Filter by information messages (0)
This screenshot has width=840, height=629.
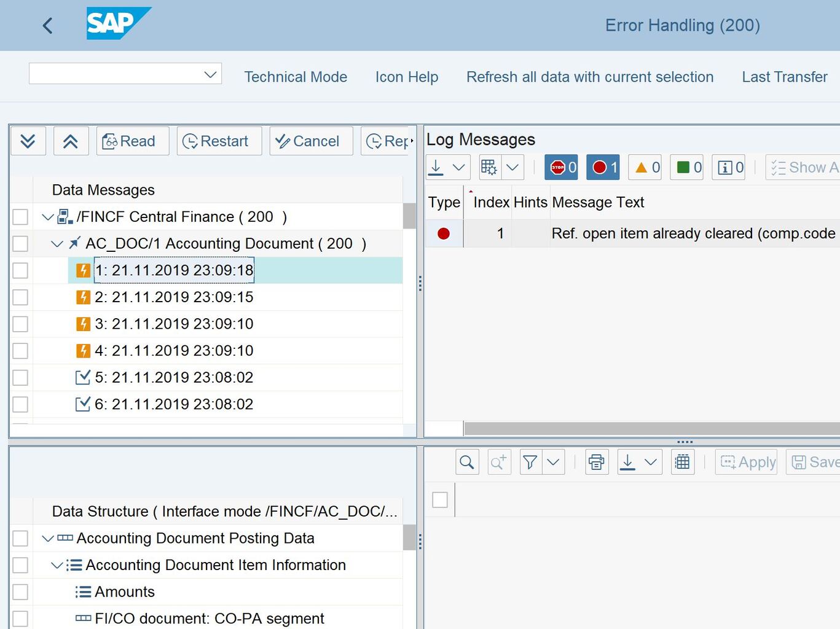click(x=728, y=167)
